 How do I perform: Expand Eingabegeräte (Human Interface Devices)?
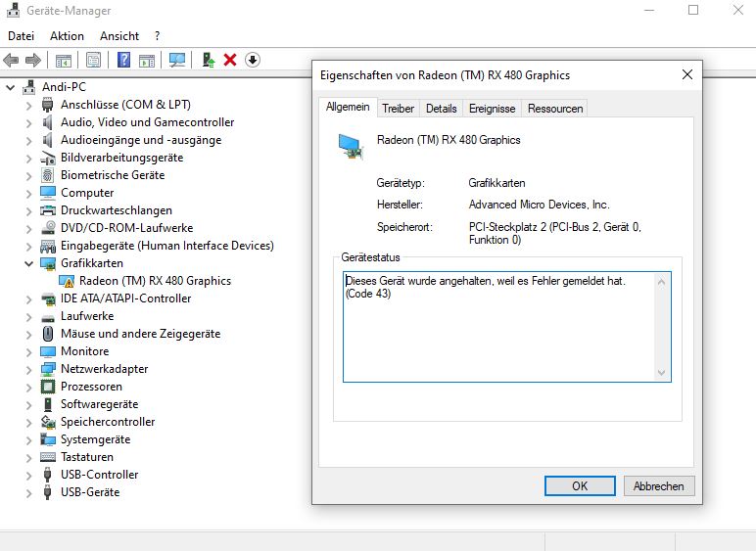[29, 246]
